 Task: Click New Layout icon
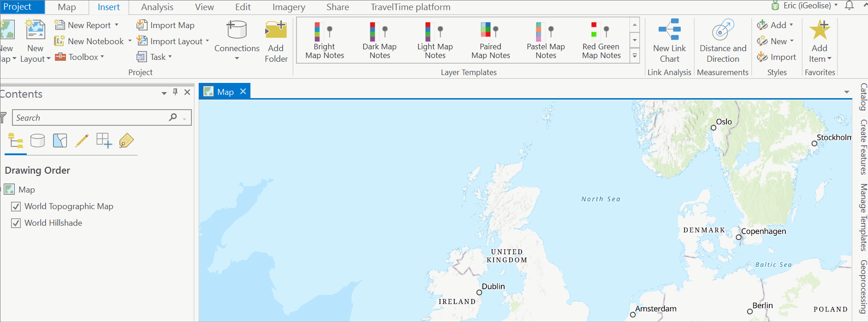point(35,29)
